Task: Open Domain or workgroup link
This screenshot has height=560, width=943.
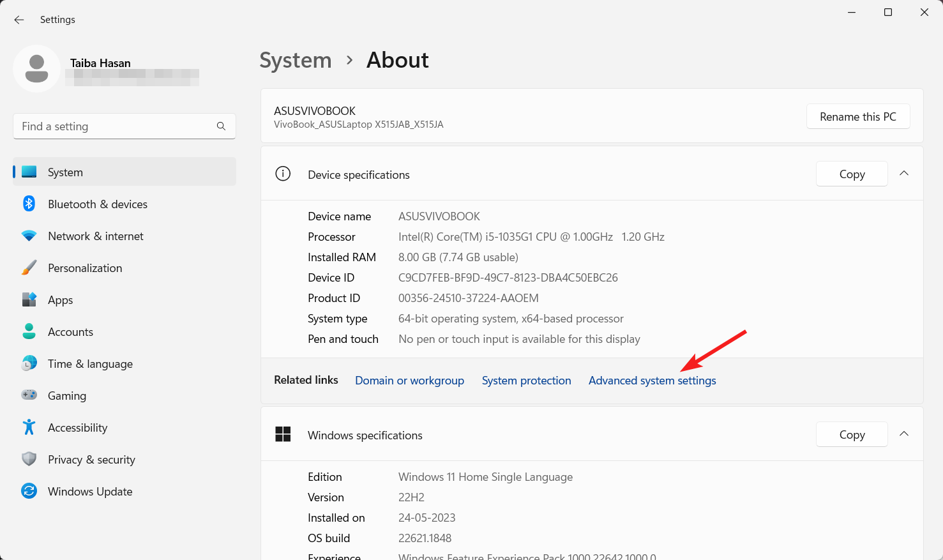Action: [x=409, y=381]
